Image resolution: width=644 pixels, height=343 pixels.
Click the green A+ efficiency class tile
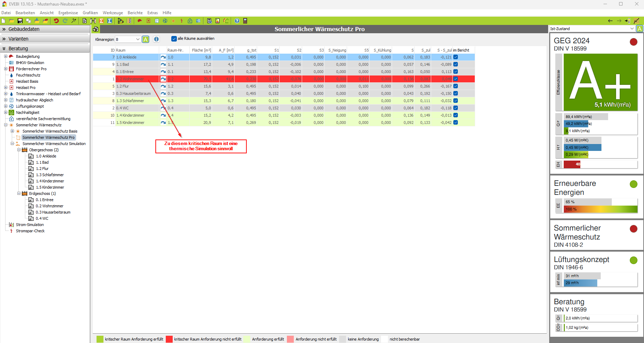tap(600, 82)
